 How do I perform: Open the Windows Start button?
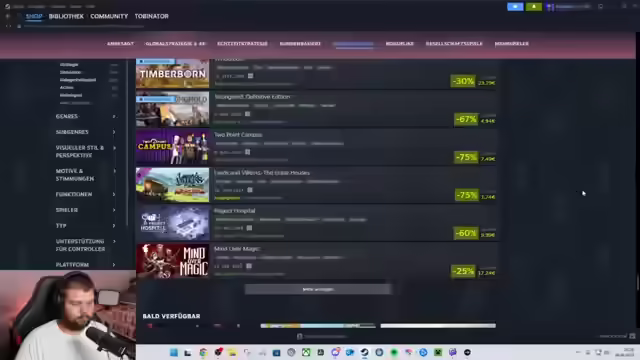tap(173, 352)
